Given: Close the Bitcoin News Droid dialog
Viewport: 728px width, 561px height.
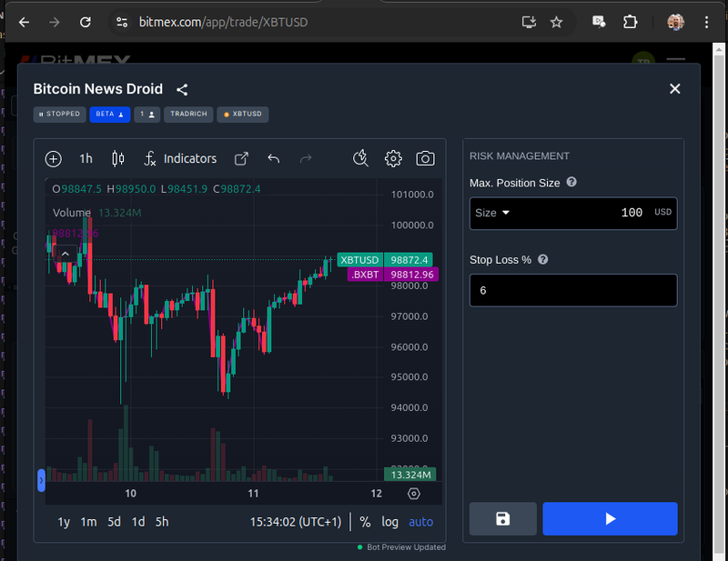Looking at the screenshot, I should pyautogui.click(x=674, y=88).
